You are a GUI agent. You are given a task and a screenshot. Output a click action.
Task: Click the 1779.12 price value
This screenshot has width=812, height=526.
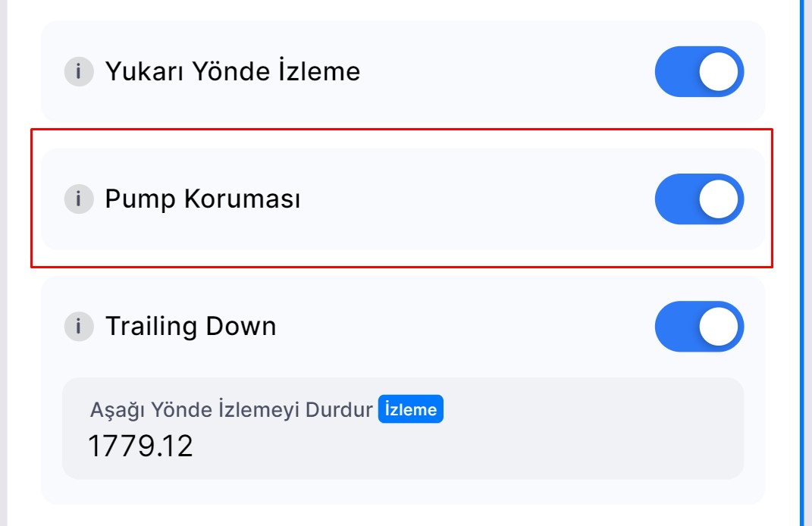[140, 446]
